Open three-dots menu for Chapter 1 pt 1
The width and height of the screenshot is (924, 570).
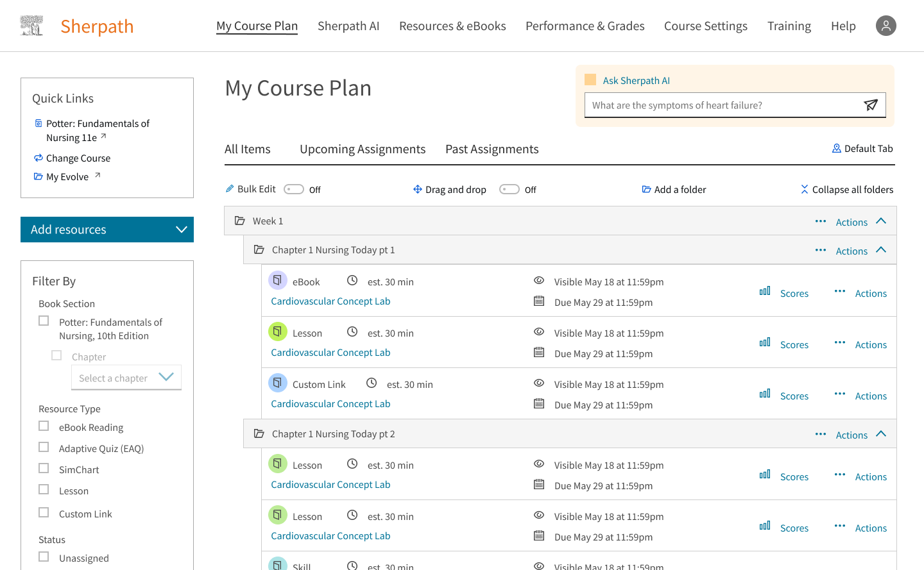(821, 250)
